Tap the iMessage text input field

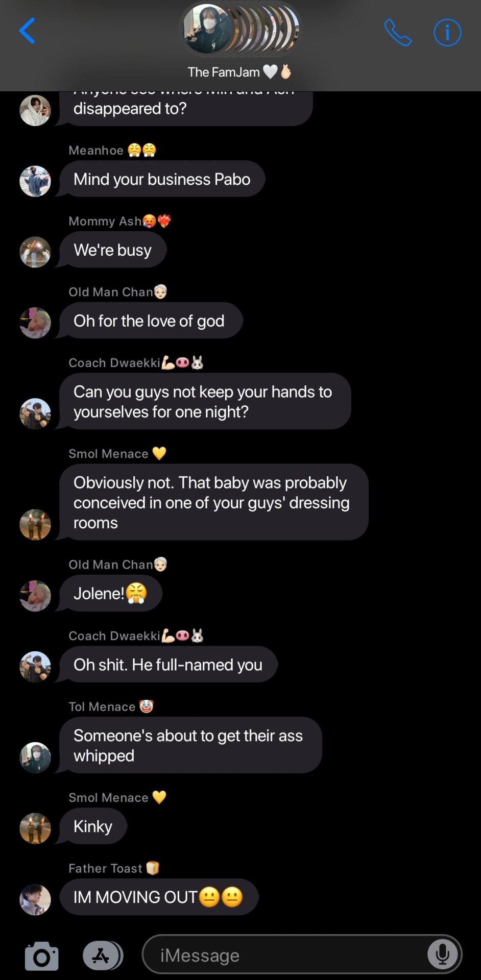point(286,955)
